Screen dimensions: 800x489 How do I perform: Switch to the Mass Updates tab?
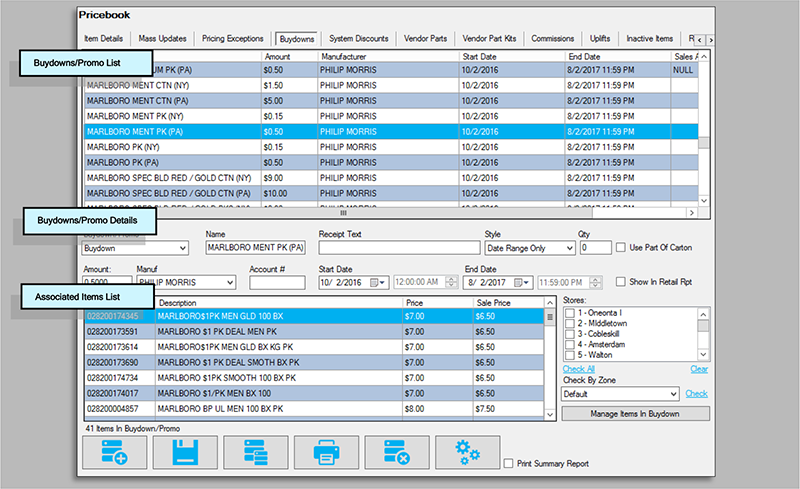[163, 39]
